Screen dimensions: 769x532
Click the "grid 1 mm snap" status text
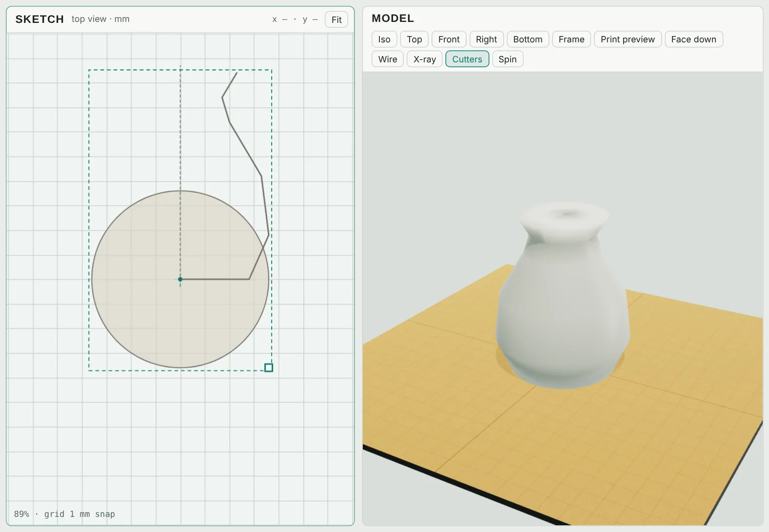79,514
